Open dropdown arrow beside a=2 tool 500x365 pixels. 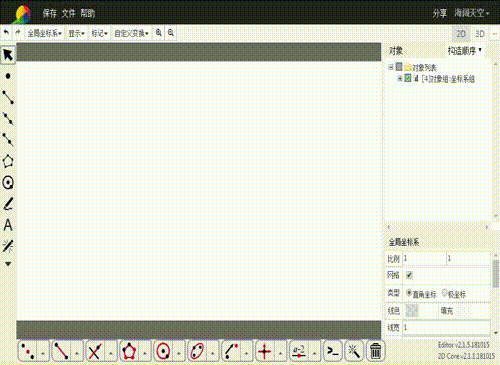[x=314, y=352]
